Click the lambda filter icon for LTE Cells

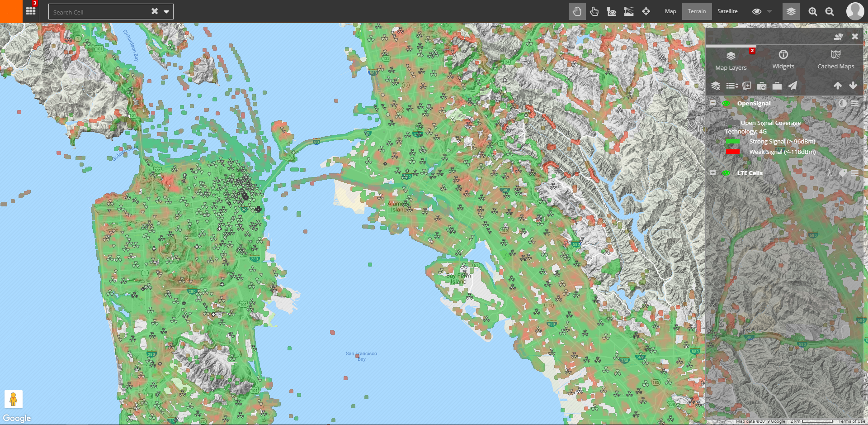click(x=830, y=173)
